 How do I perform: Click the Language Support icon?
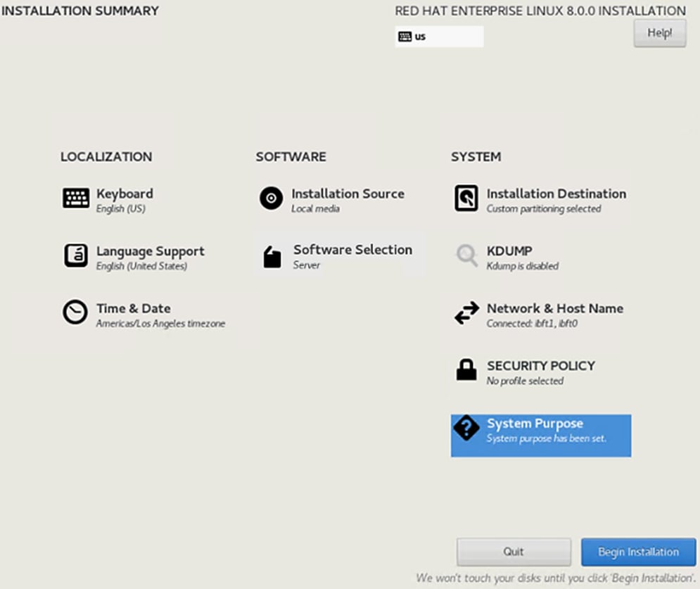click(75, 255)
